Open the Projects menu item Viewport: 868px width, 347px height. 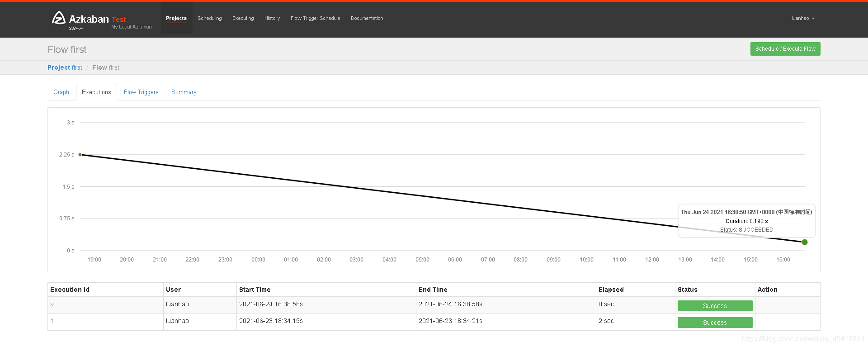click(x=176, y=18)
